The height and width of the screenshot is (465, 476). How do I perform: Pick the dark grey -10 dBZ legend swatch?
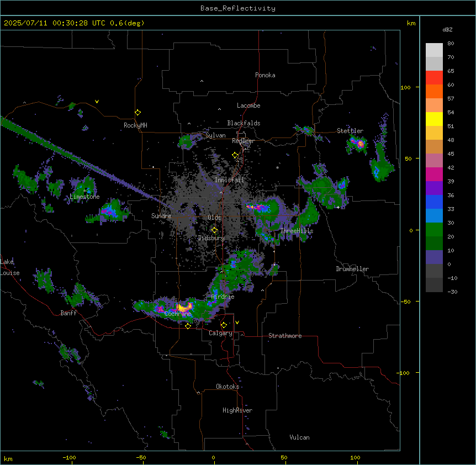point(434,285)
